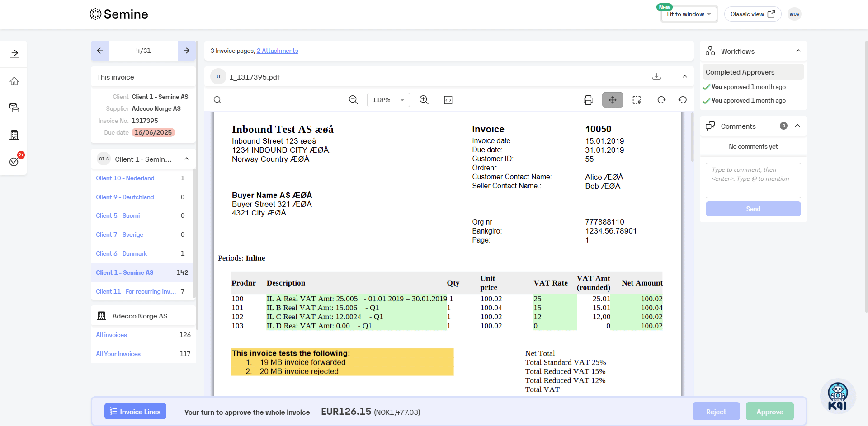This screenshot has width=868, height=426.
Task: Open the building/company icon in sidebar
Action: 14,135
